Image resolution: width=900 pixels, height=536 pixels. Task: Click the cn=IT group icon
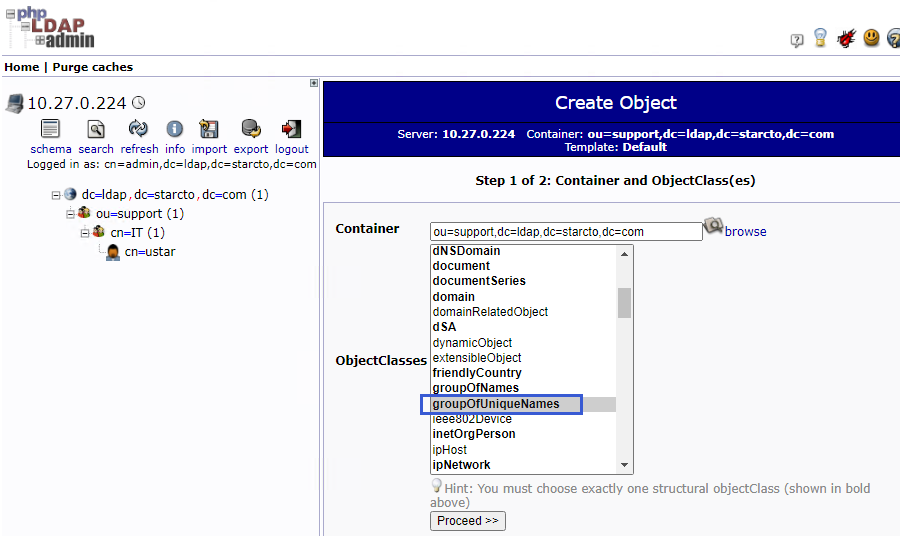pos(99,232)
